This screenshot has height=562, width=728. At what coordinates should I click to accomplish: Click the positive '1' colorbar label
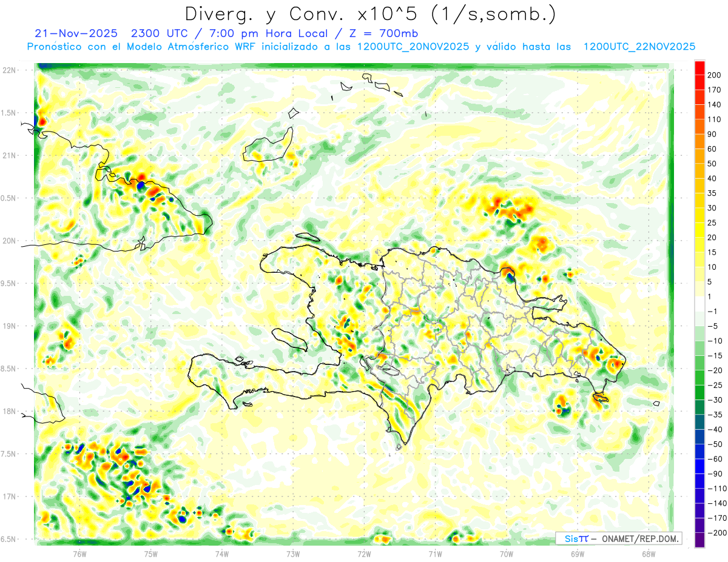pos(710,296)
